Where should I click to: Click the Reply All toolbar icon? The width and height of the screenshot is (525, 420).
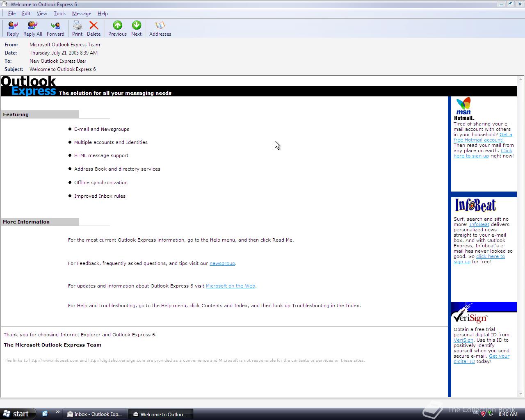click(x=32, y=29)
